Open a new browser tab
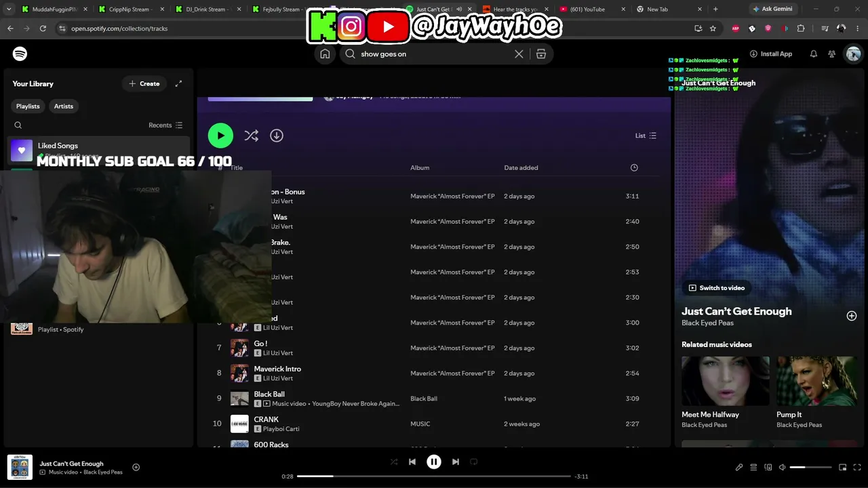Screen dimensions: 868x488 (x=715, y=9)
